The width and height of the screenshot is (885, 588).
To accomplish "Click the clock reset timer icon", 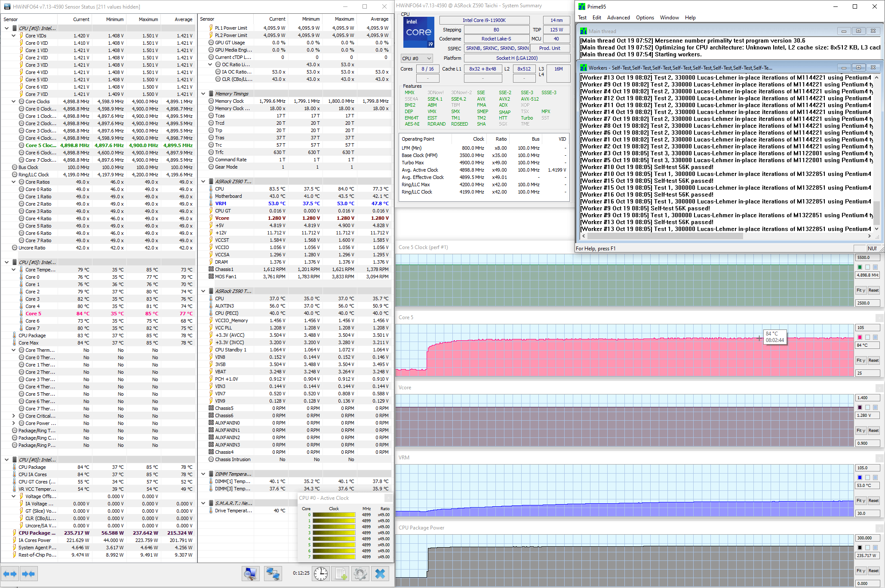I will point(321,573).
